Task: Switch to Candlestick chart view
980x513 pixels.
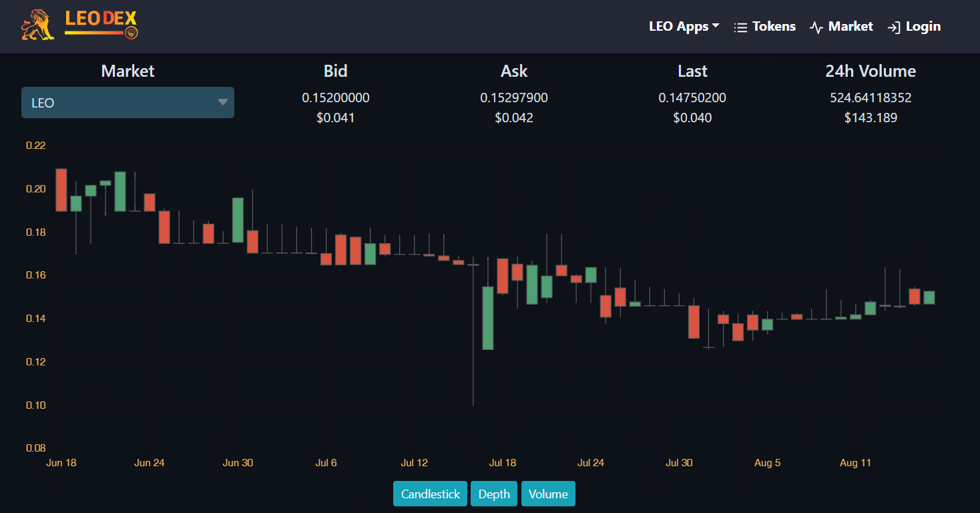Action: 430,494
